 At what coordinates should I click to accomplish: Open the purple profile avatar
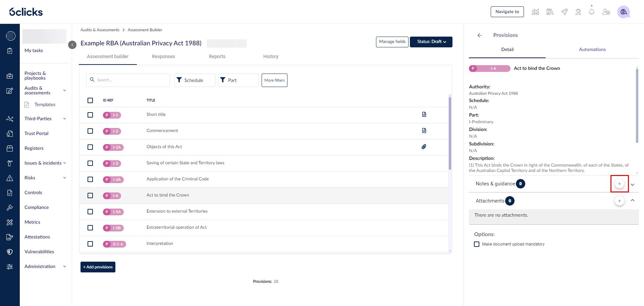pyautogui.click(x=624, y=12)
